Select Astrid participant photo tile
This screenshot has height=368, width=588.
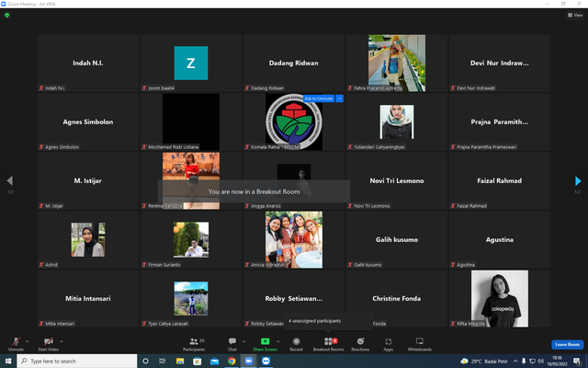coord(88,239)
